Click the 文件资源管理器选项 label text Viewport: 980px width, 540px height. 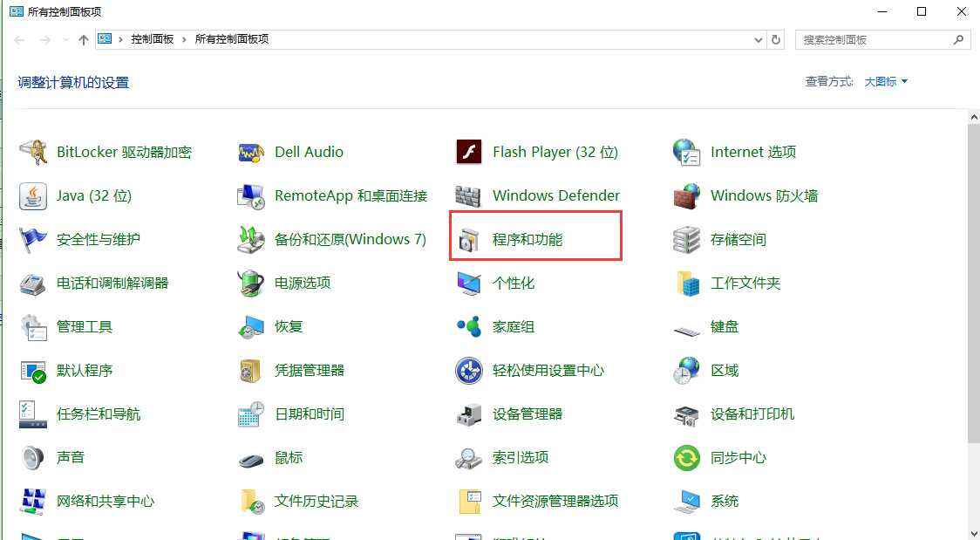point(555,502)
